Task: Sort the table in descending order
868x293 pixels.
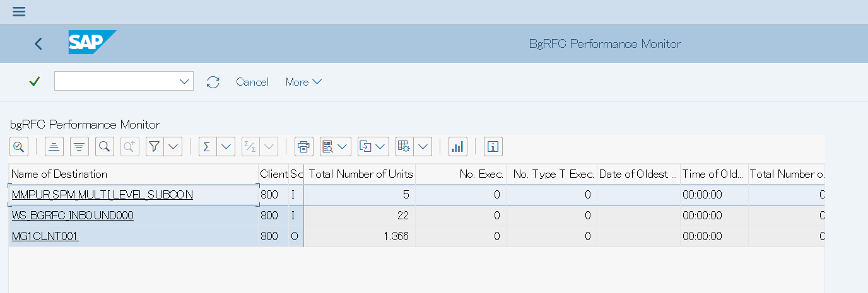Action: (79, 147)
